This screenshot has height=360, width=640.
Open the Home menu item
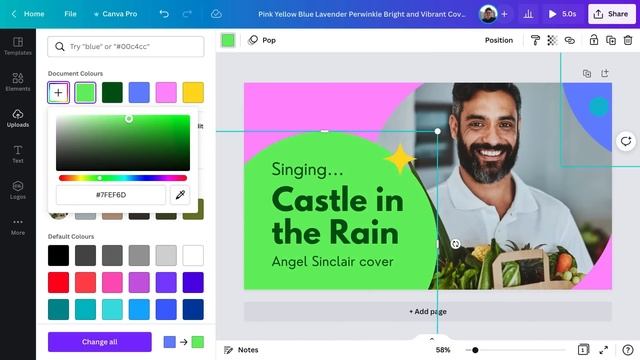point(34,14)
